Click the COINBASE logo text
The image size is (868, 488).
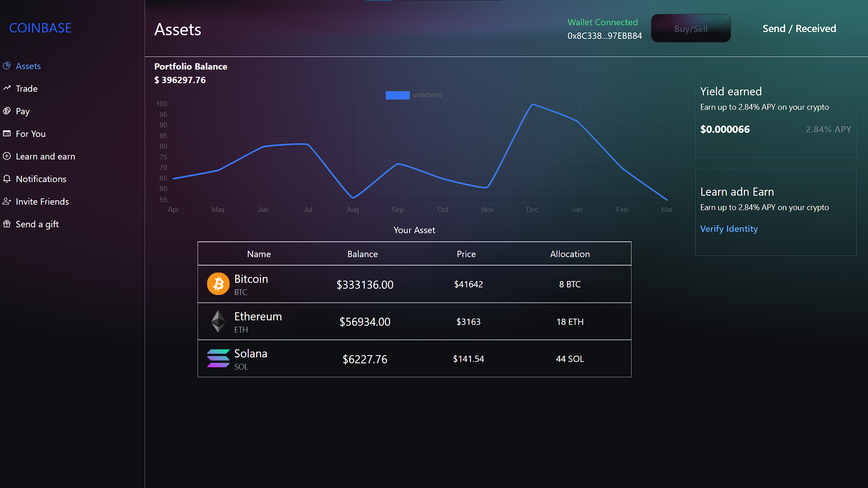40,28
